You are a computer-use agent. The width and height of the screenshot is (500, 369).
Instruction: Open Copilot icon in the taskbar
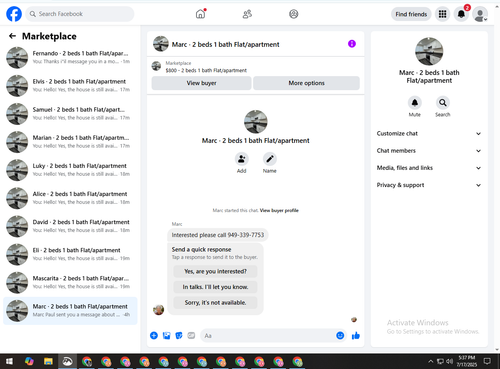[29, 361]
